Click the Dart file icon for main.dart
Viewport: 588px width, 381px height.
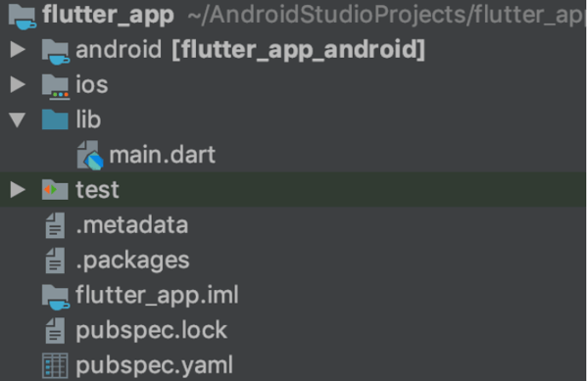click(x=90, y=155)
